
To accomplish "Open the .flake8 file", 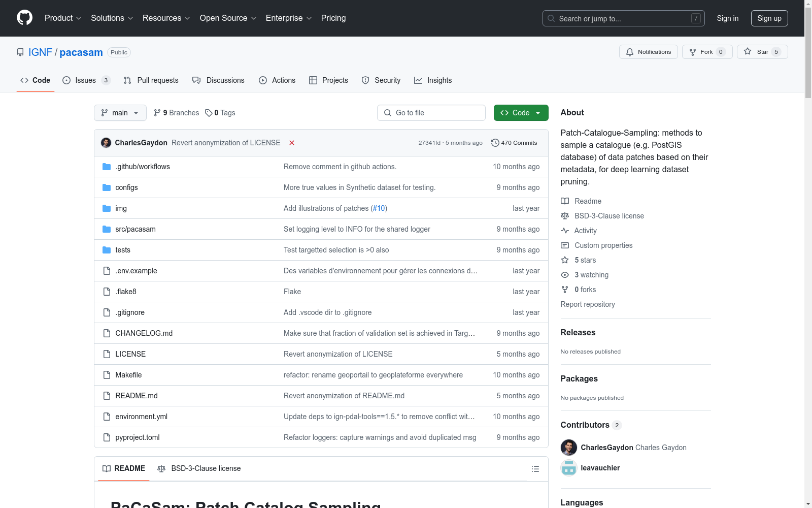I will [x=126, y=292].
